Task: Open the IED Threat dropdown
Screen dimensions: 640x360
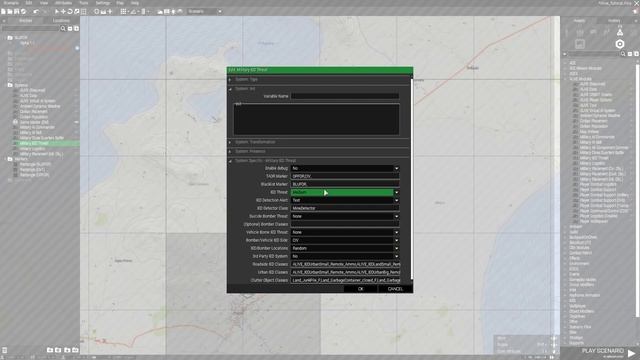Action: pyautogui.click(x=396, y=192)
